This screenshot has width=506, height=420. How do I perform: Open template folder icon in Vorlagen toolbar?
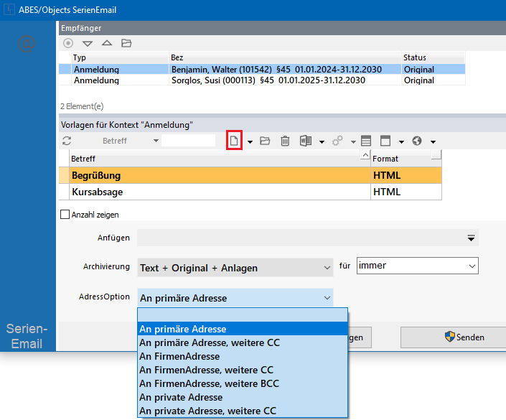coord(265,141)
